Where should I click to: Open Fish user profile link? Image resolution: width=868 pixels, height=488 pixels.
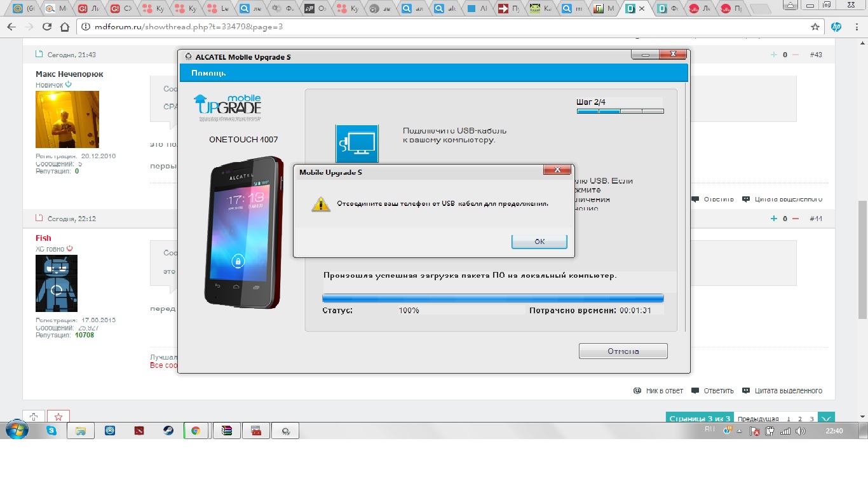pos(43,238)
